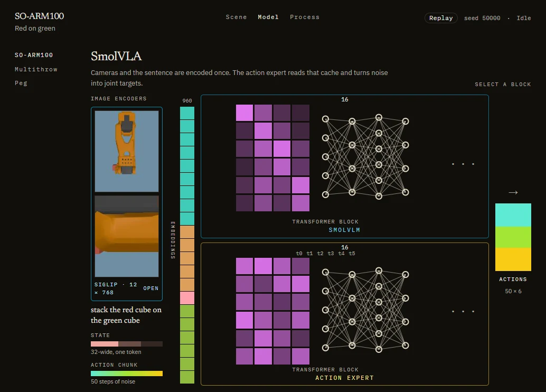Click the arrow above the actions output

(513, 192)
